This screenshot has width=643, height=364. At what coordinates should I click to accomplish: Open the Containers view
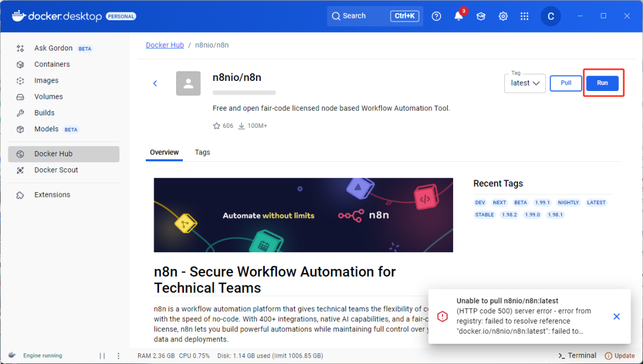click(x=64, y=64)
